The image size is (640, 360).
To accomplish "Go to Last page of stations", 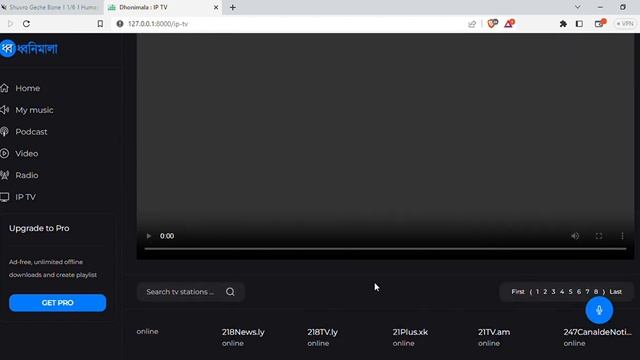I will click(x=616, y=292).
